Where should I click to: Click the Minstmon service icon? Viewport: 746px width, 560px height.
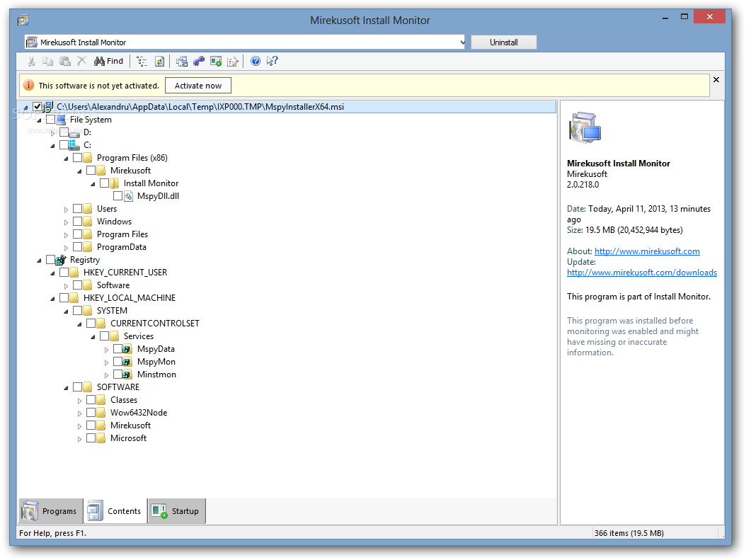(127, 375)
